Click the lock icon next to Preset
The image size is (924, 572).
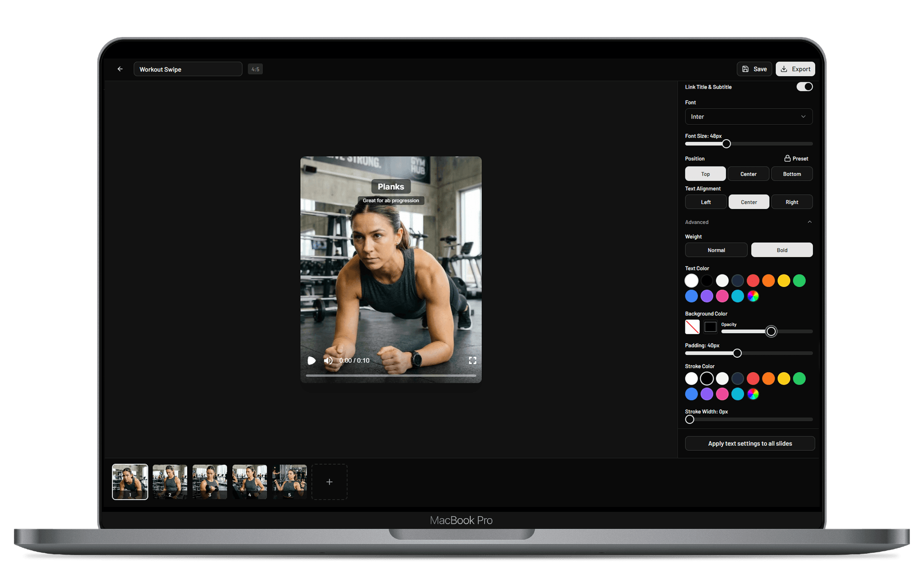[787, 158]
